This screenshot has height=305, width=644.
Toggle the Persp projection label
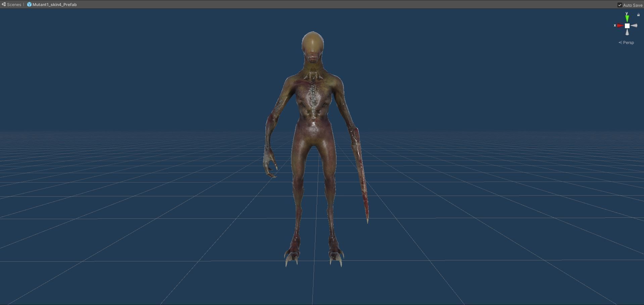626,43
